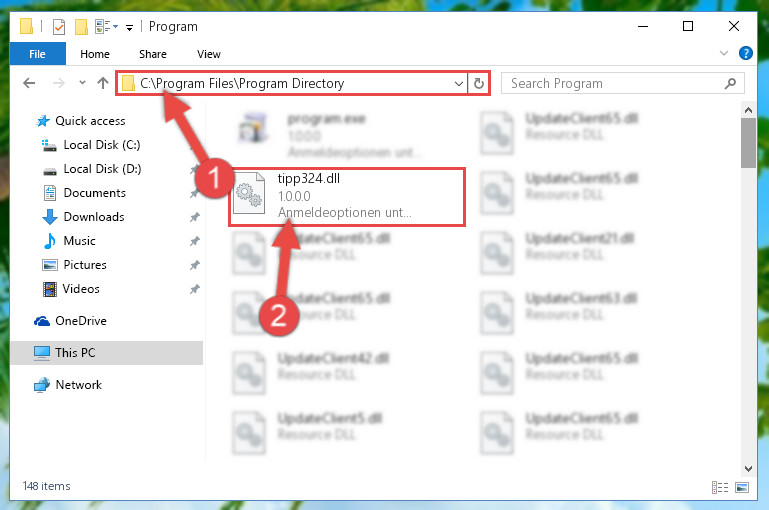
Task: Select the UpdateClient21.dll file
Action: point(559,253)
